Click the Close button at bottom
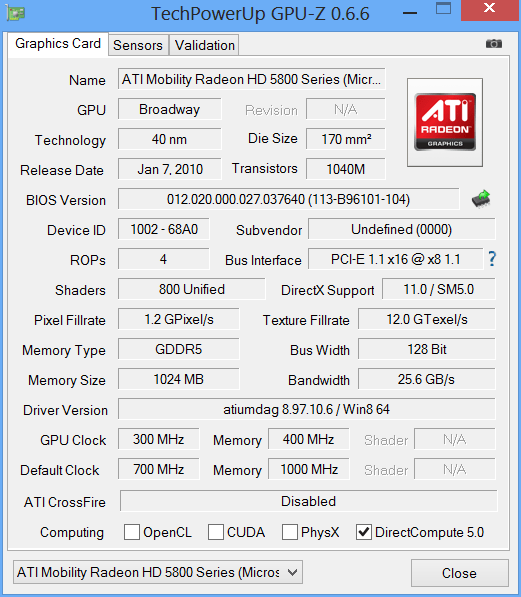 (460, 573)
